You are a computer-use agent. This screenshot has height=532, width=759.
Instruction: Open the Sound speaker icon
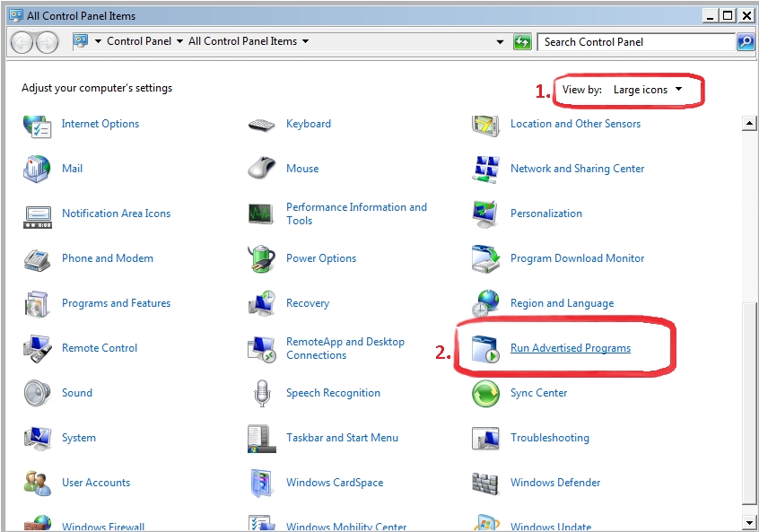[38, 393]
